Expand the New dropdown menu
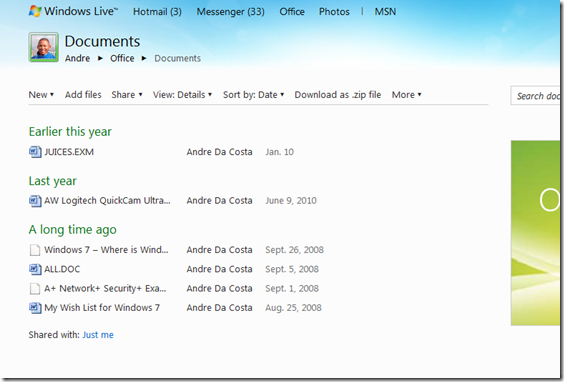Image resolution: width=564 pixels, height=382 pixels. (x=41, y=95)
